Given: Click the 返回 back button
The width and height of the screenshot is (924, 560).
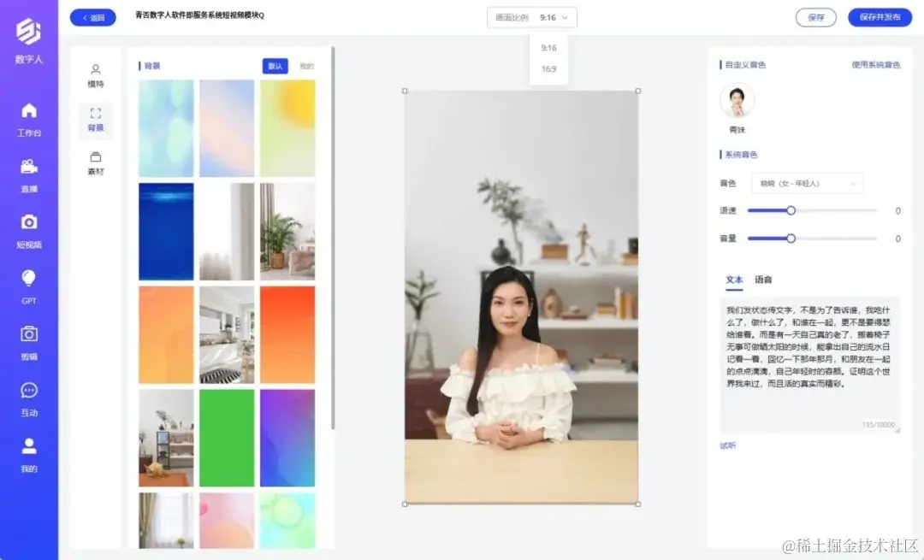Looking at the screenshot, I should (x=93, y=18).
